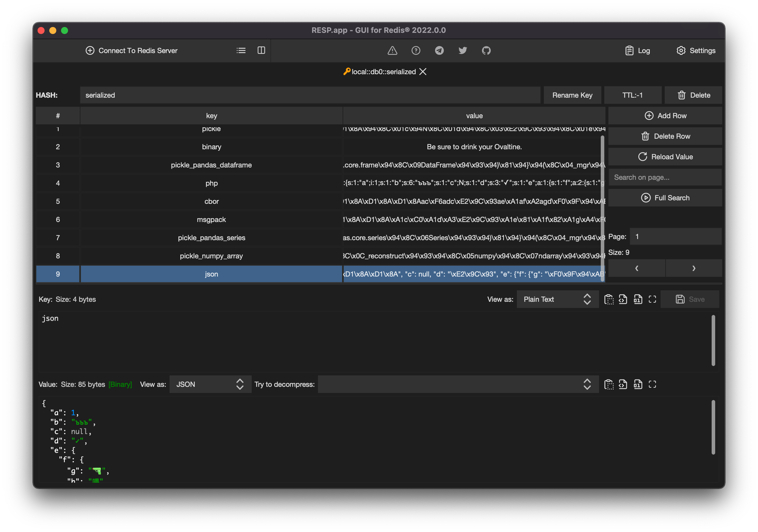Toggle the Binary data label
This screenshot has width=758, height=532.
point(120,384)
